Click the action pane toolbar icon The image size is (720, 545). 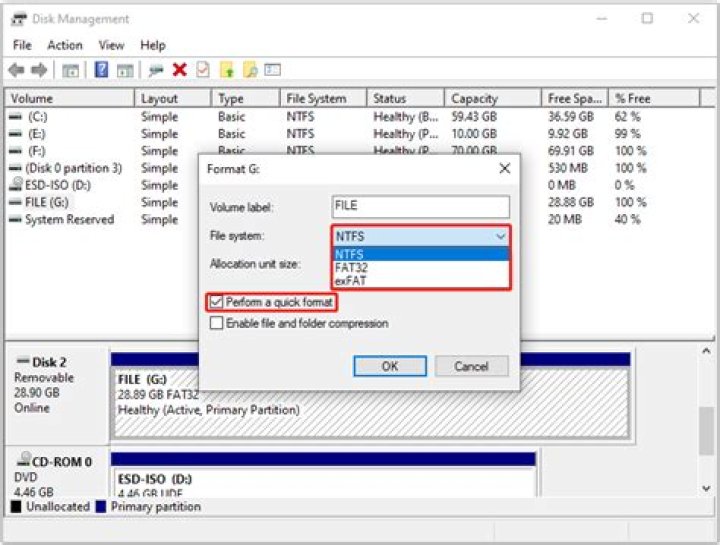coord(125,70)
